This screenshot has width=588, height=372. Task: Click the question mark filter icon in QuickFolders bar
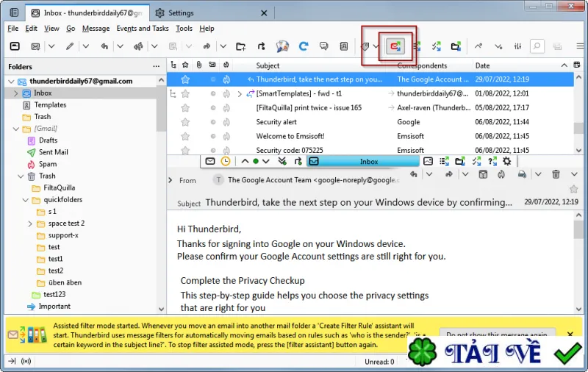point(492,161)
